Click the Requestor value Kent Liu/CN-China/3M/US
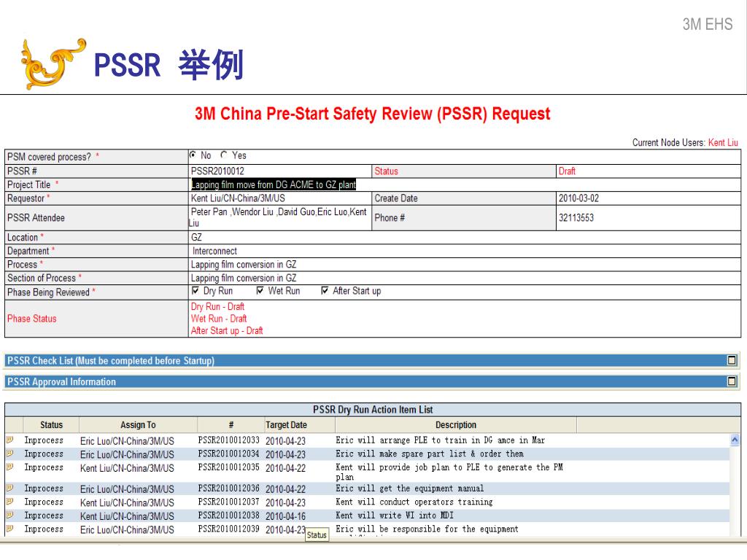The height and width of the screenshot is (560, 747). point(238,198)
